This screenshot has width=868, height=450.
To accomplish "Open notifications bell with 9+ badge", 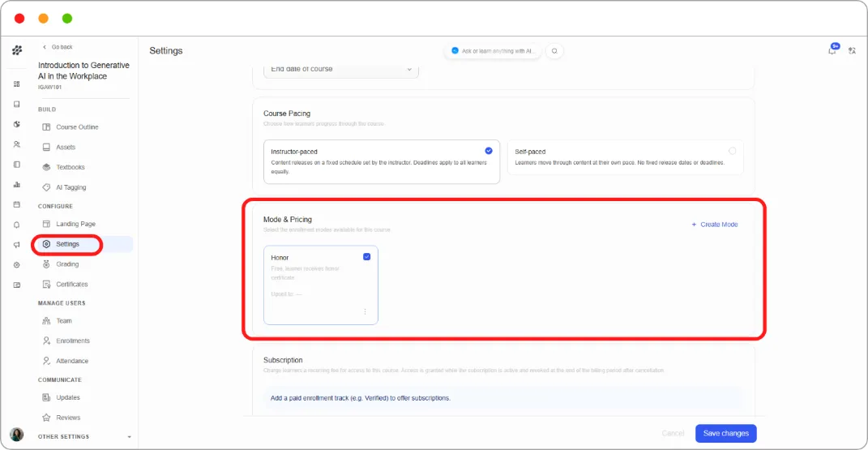I will 832,49.
